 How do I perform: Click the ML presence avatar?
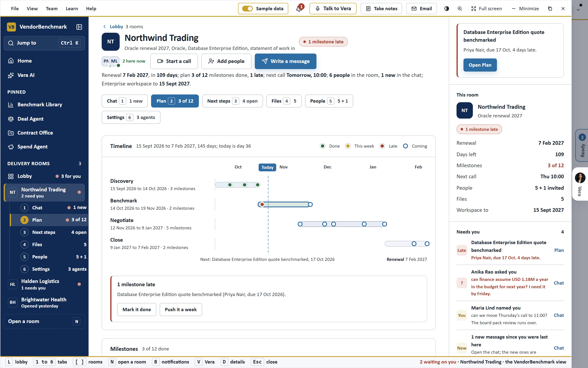115,61
